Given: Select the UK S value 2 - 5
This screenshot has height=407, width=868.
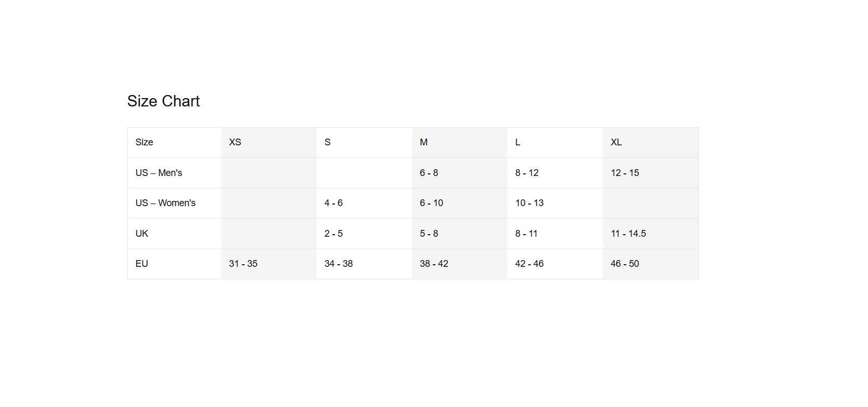Looking at the screenshot, I should 333,234.
